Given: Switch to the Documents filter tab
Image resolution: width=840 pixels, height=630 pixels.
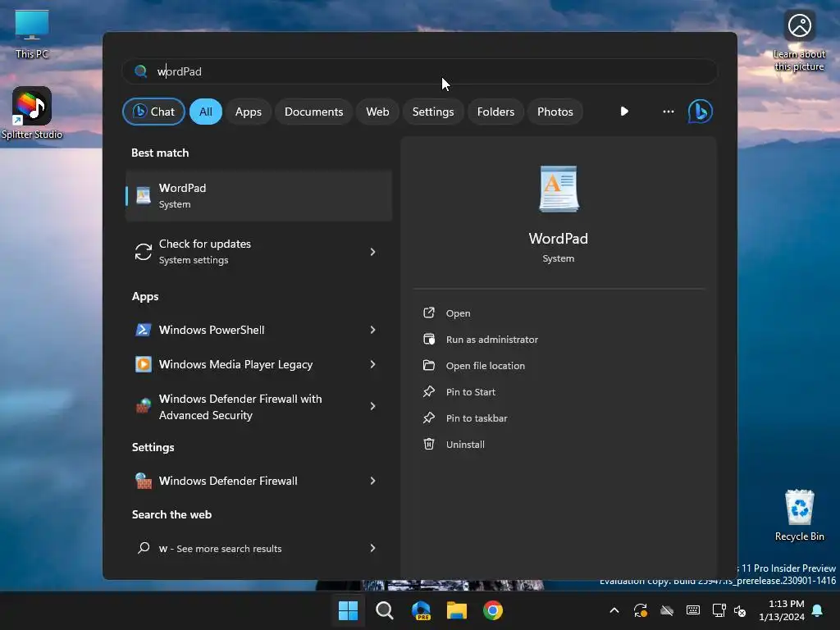Looking at the screenshot, I should click(x=313, y=112).
